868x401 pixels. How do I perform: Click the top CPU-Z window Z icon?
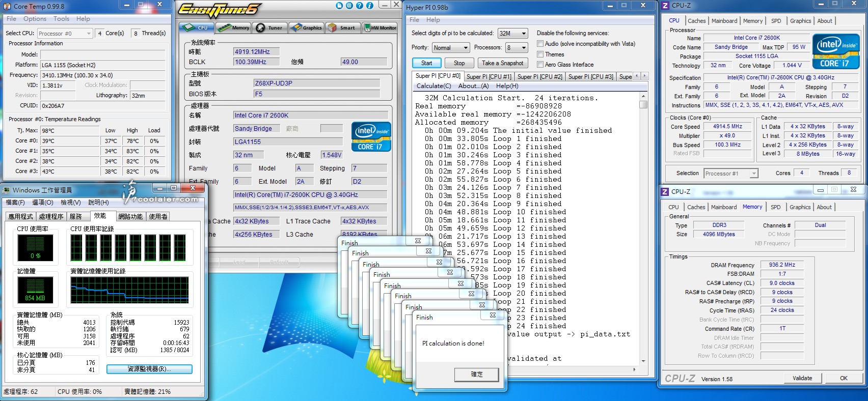pyautogui.click(x=665, y=6)
